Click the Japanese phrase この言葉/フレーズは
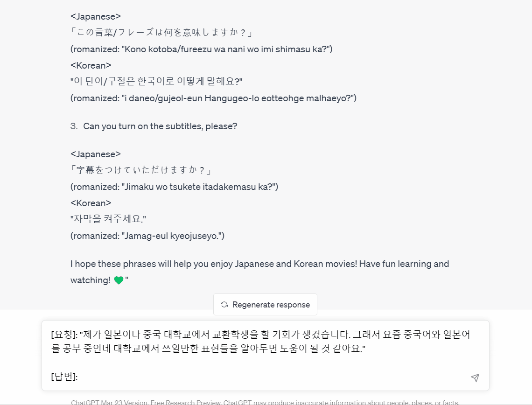 click(x=161, y=32)
